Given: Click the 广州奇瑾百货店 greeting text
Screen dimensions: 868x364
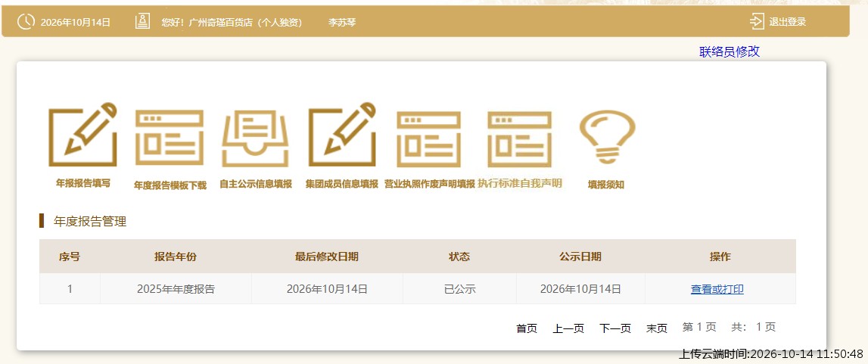Looking at the screenshot, I should tap(232, 22).
